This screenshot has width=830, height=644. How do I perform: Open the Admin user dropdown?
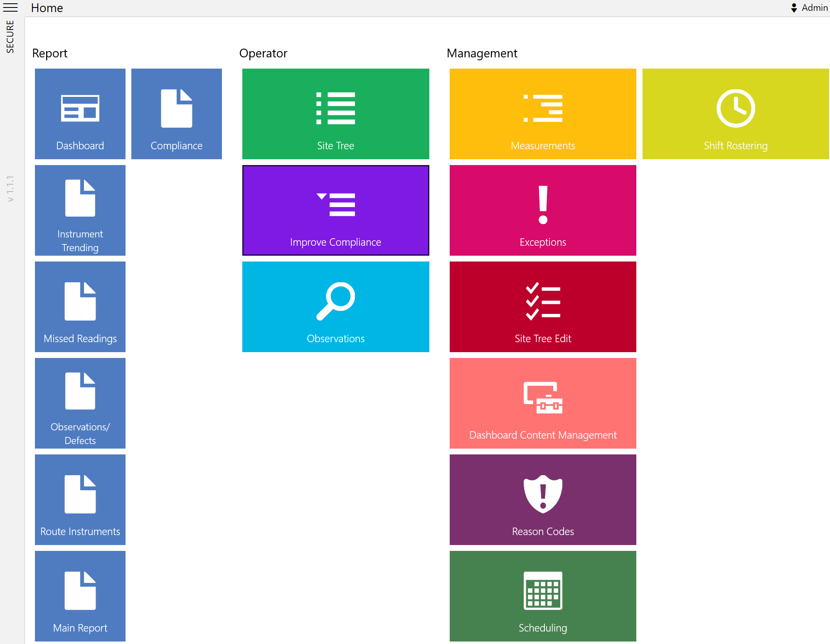[x=809, y=7]
